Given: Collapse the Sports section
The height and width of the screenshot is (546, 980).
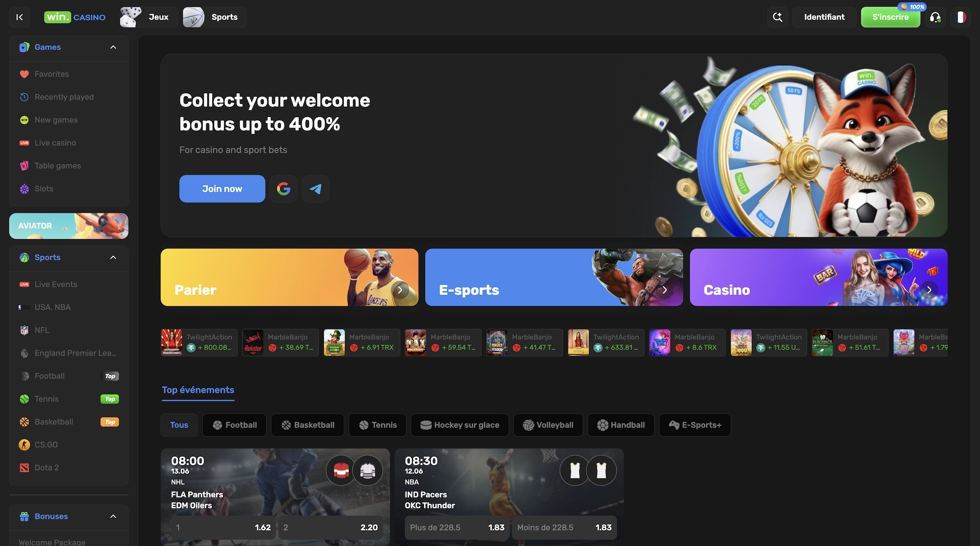Looking at the screenshot, I should coord(113,258).
